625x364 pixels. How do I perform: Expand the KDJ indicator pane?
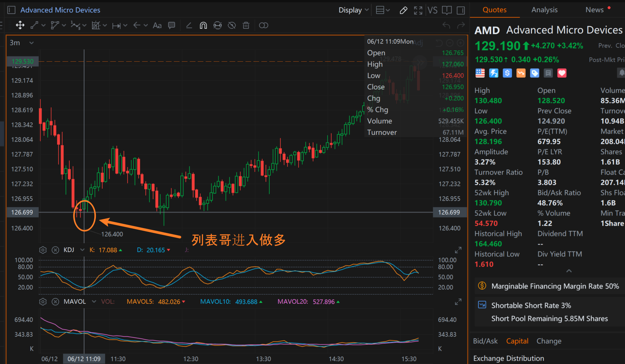(x=458, y=250)
